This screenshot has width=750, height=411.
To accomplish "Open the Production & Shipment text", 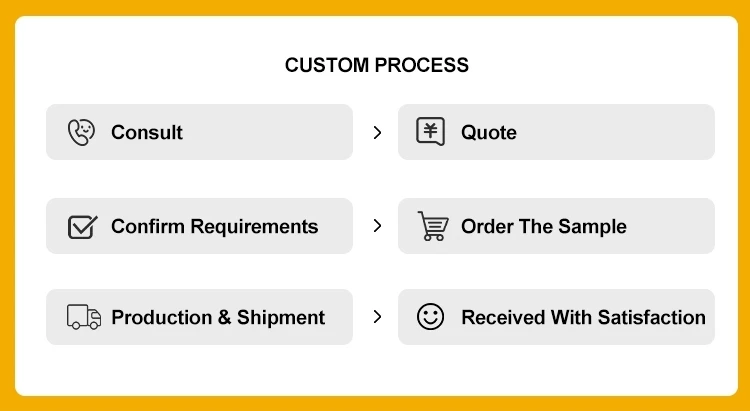I will [x=218, y=317].
